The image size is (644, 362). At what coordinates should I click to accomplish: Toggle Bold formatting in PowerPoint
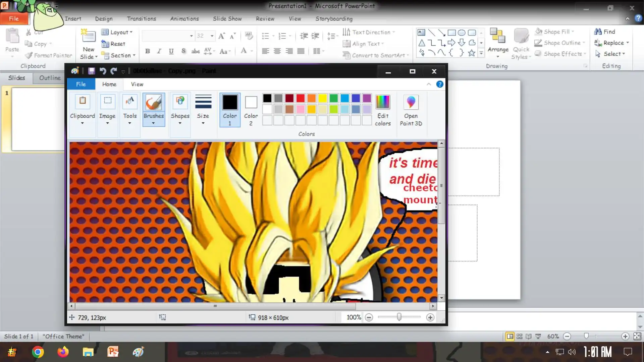tap(148, 51)
